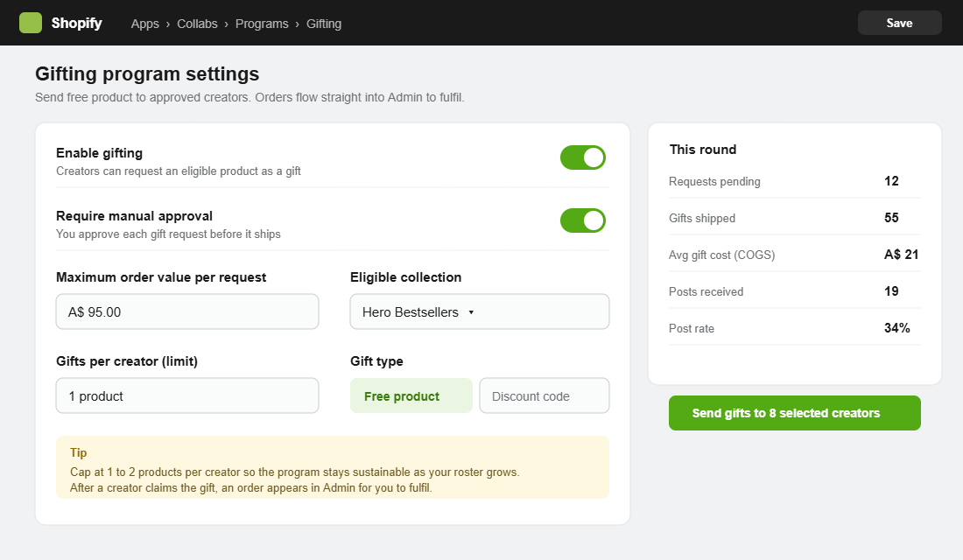Send gifts to 8 selected creators
Image resolution: width=963 pixels, height=560 pixels.
(x=795, y=413)
